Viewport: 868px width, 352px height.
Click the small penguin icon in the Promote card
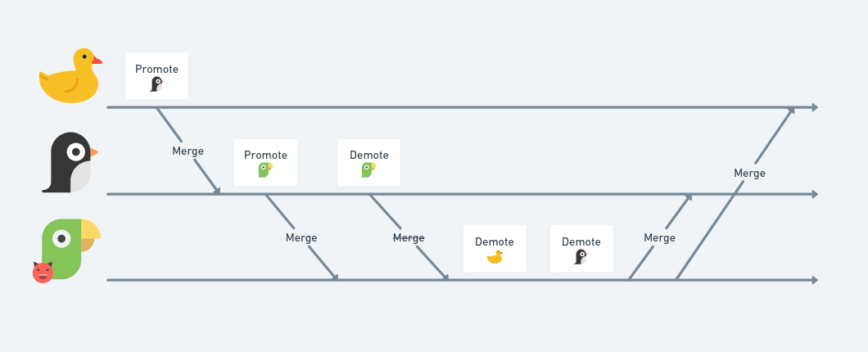156,84
